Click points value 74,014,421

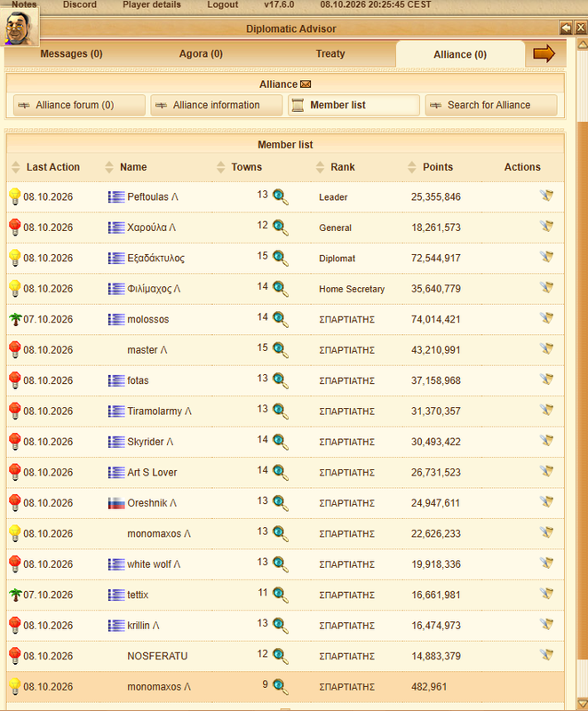(x=436, y=319)
